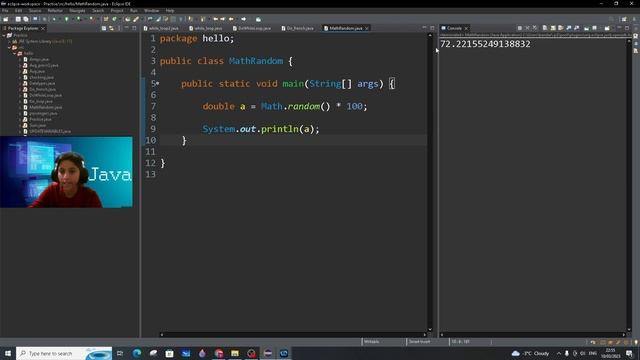Switch to the DoWhileLoop.java editor tab
640x360 pixels.
tap(252, 28)
